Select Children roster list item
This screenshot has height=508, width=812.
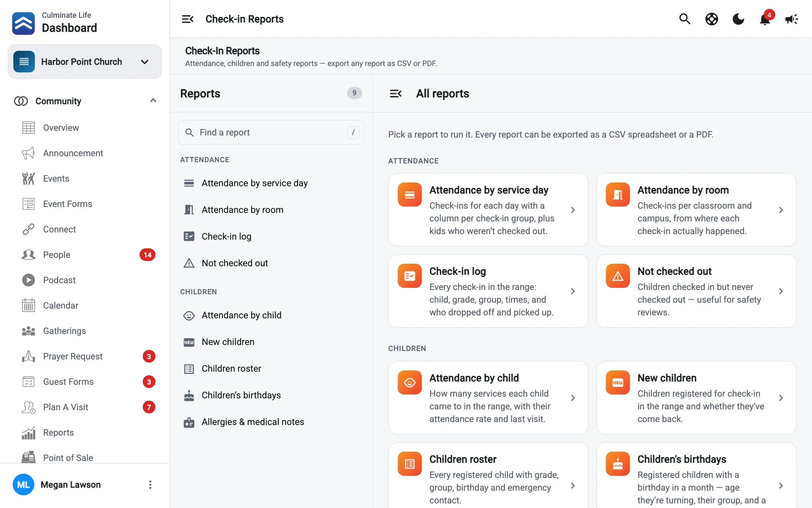tap(271, 369)
